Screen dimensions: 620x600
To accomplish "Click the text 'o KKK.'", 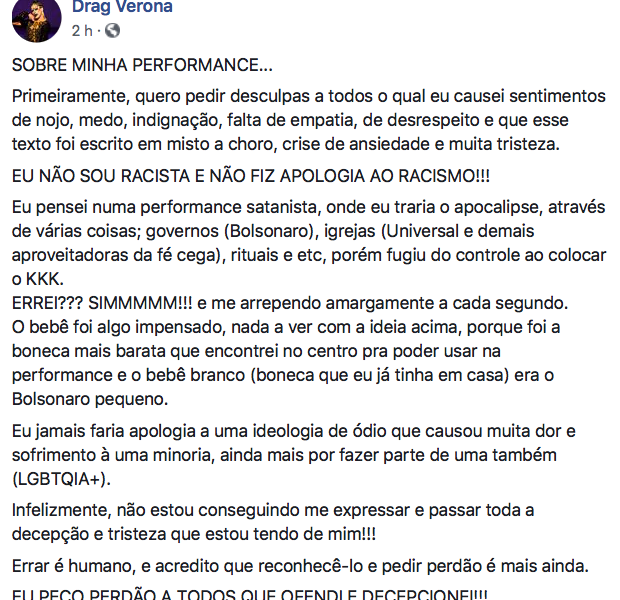I will (38, 279).
